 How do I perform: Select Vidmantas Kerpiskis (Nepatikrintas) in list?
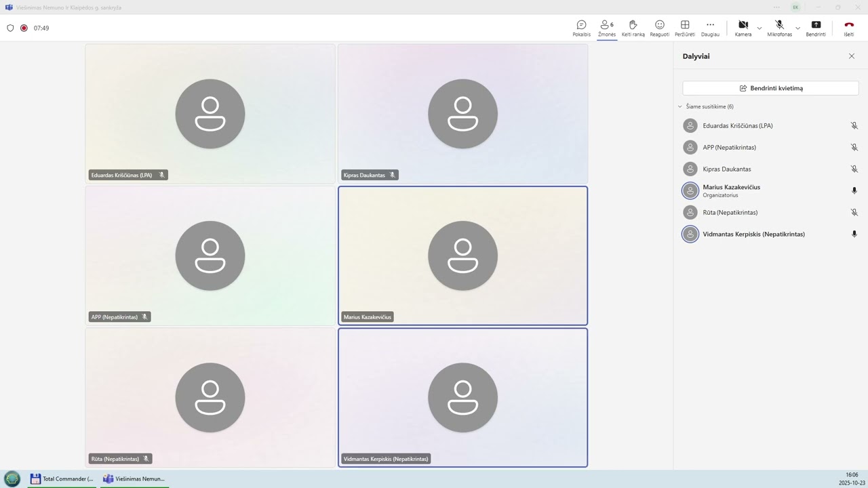click(x=770, y=234)
